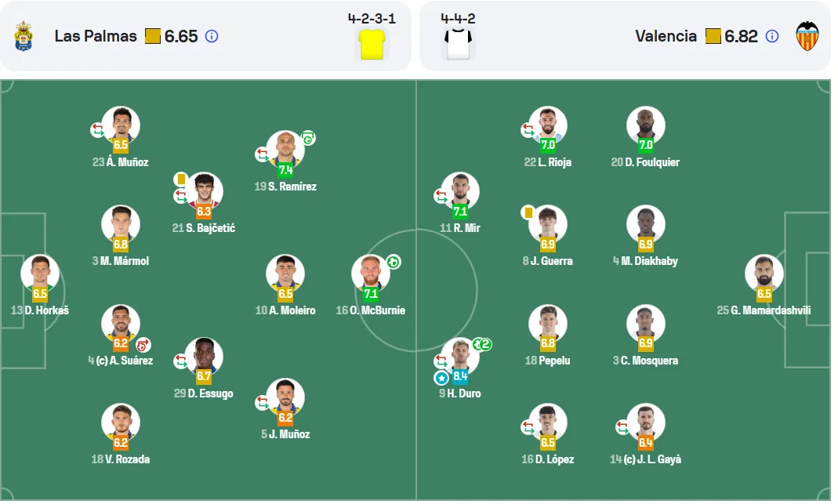The image size is (838, 504).
Task: Click the star player badge on H. Duro
Action: click(442, 379)
